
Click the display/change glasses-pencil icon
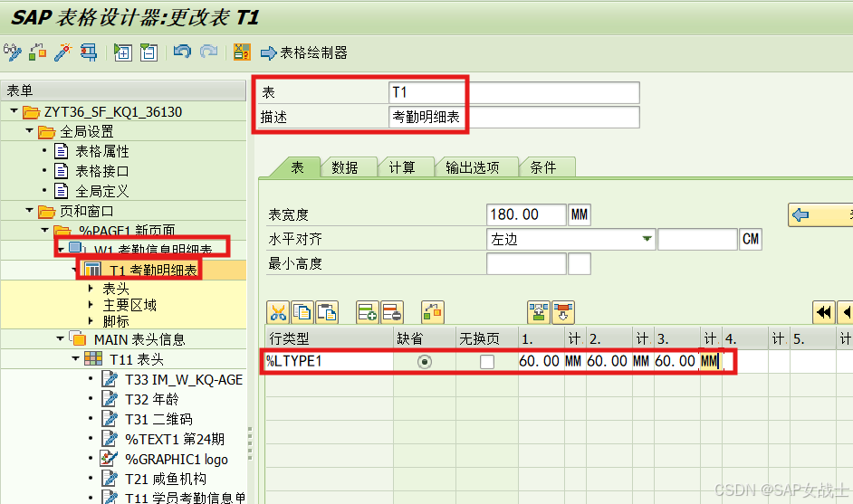point(13,52)
